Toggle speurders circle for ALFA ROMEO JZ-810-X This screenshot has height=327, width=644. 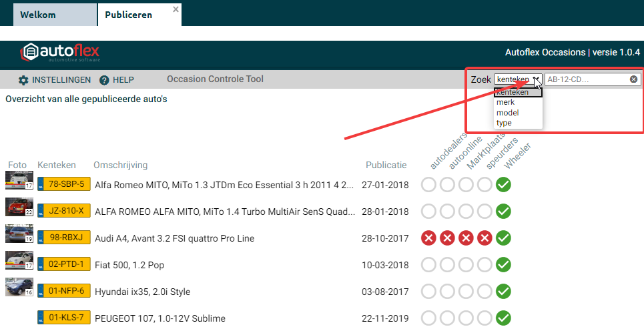click(485, 212)
